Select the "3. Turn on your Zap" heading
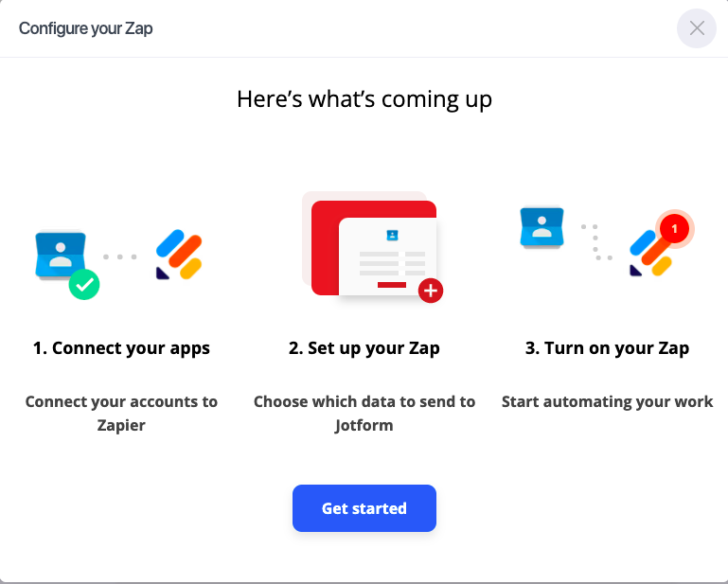The image size is (728, 584). [607, 348]
